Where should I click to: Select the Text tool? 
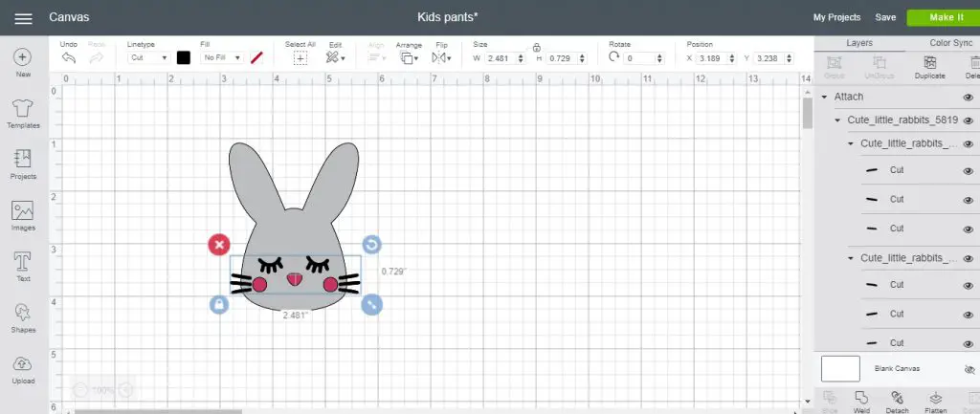[x=23, y=268]
